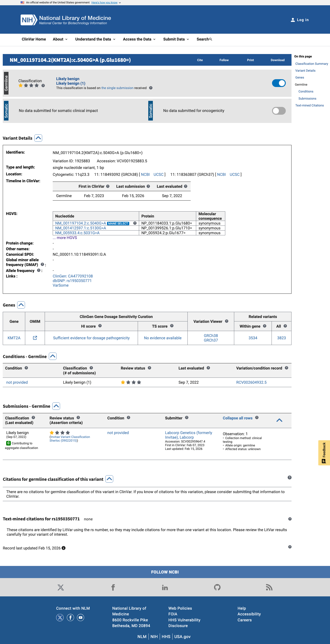Screen dimensions: 330x644
Task: Collapse the Variant Details section
Action: 38,138
